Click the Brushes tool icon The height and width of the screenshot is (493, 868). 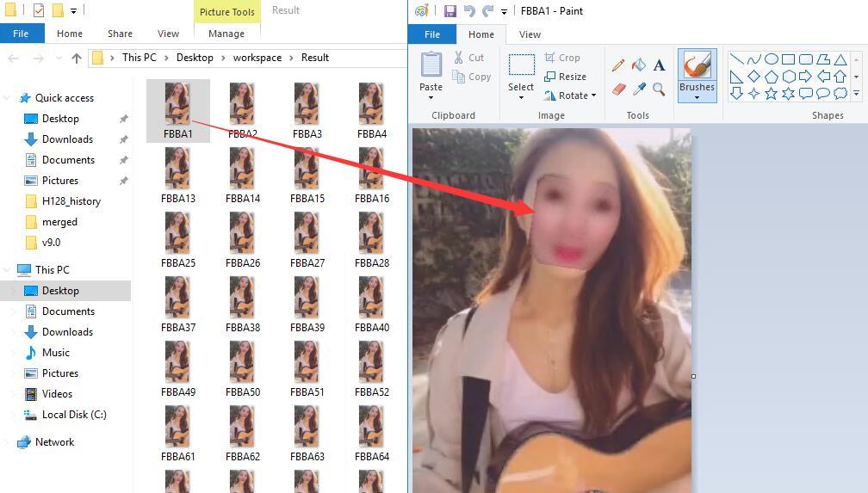(x=697, y=65)
